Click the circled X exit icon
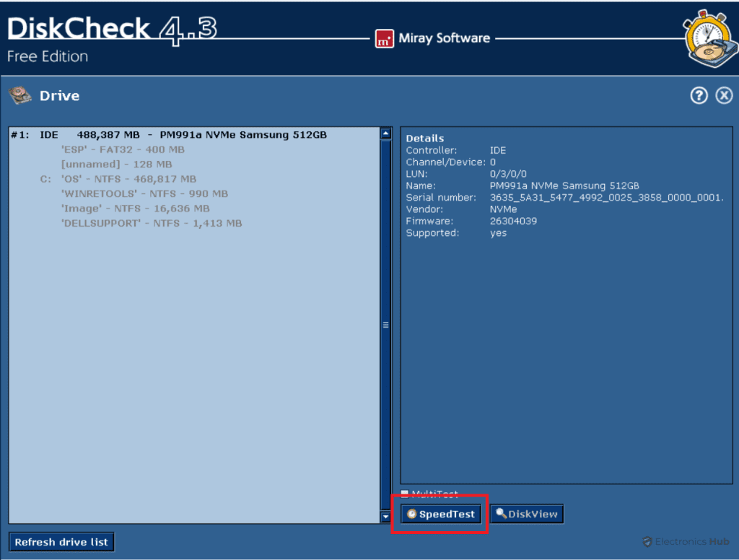The width and height of the screenshot is (739, 560). point(724,95)
